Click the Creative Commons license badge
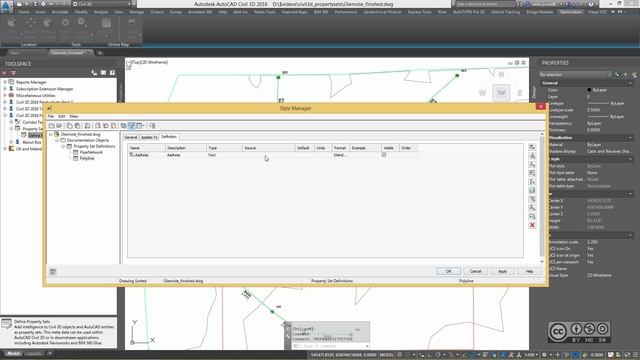This screenshot has width=640, height=360. [579, 332]
